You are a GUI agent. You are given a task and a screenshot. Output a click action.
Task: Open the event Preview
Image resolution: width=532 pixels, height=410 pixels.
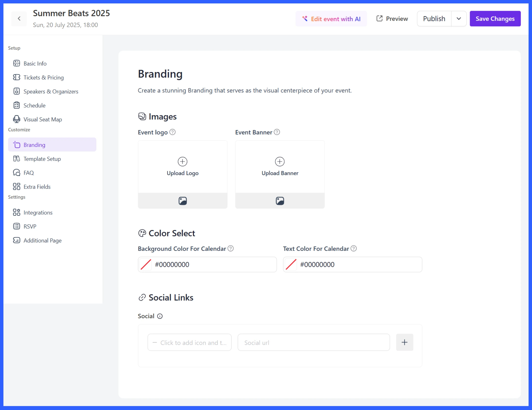(392, 19)
